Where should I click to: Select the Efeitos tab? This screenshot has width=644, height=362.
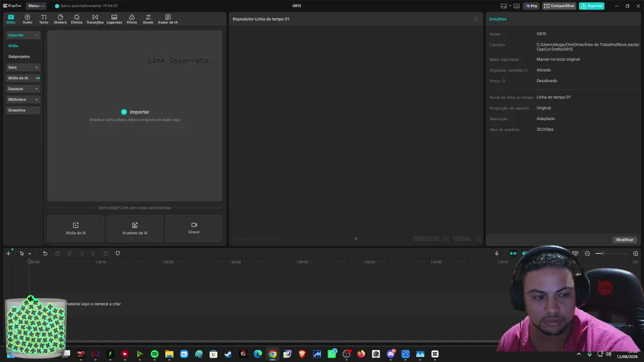76,19
